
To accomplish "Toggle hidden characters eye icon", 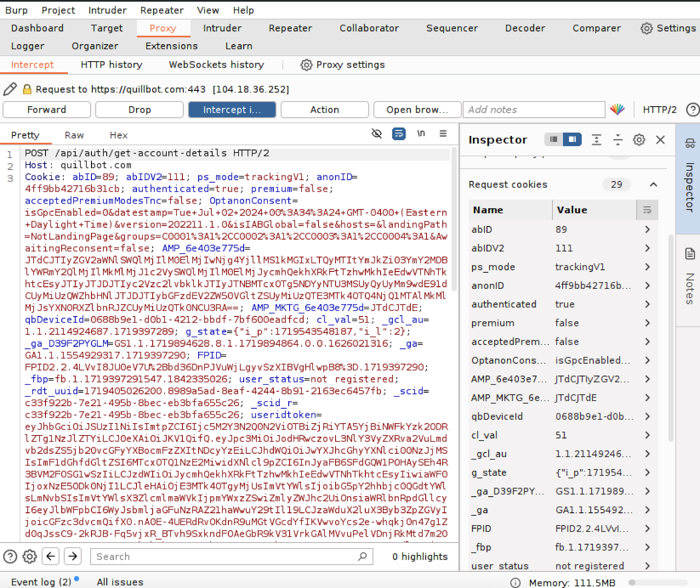I will click(x=376, y=134).
